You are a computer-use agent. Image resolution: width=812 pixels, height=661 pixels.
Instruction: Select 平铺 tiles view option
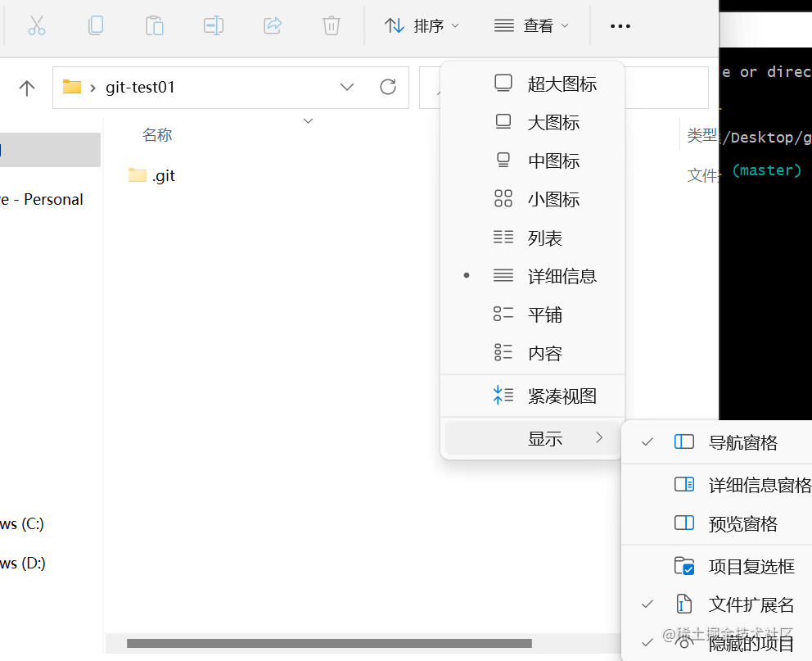point(532,315)
